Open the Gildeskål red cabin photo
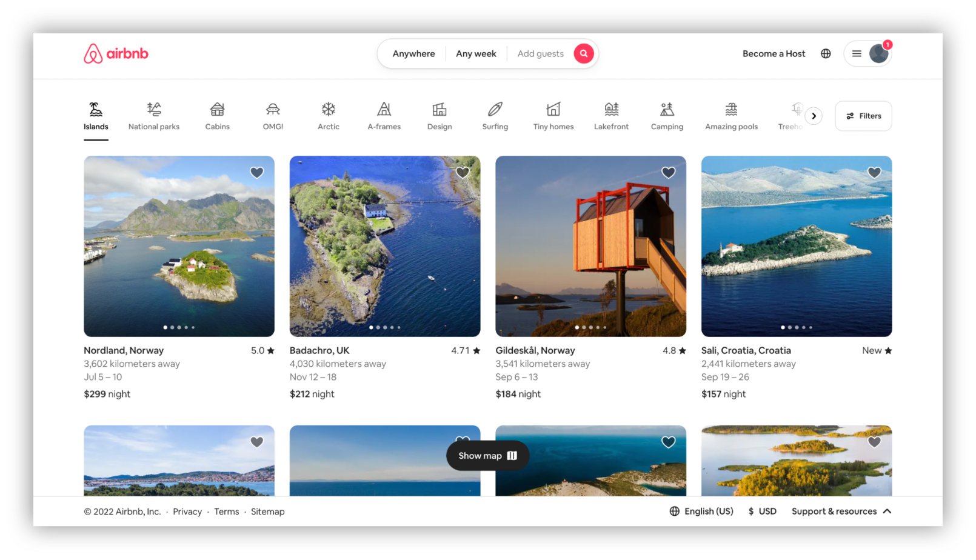 pyautogui.click(x=591, y=246)
